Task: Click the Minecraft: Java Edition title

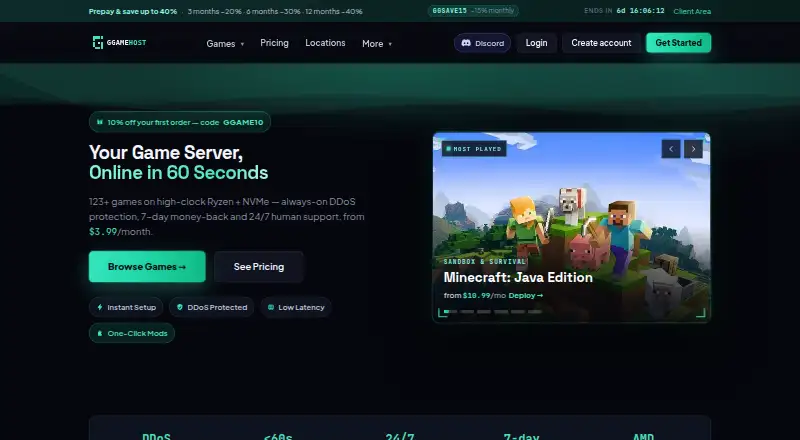Action: [x=518, y=277]
